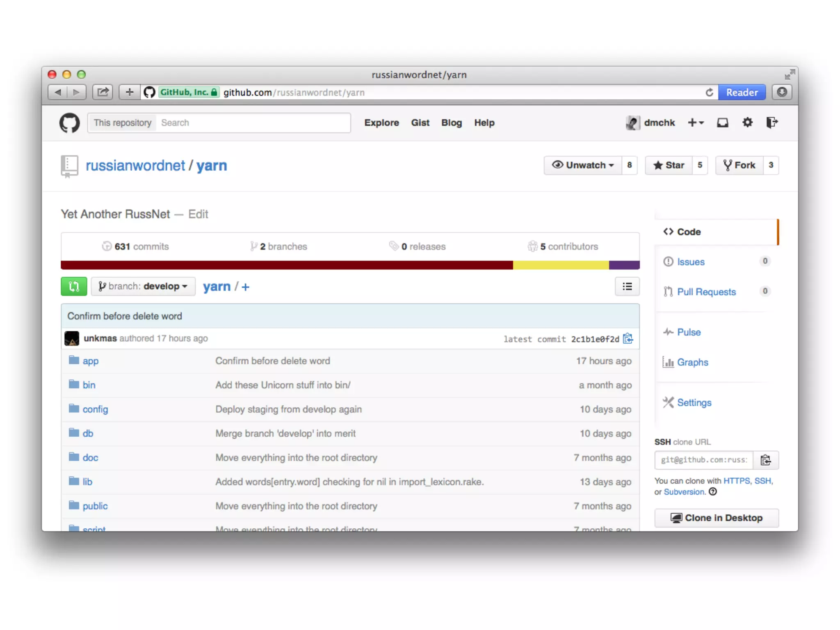Copy latest commit SHA to clipboard
This screenshot has width=840, height=630.
[628, 339]
